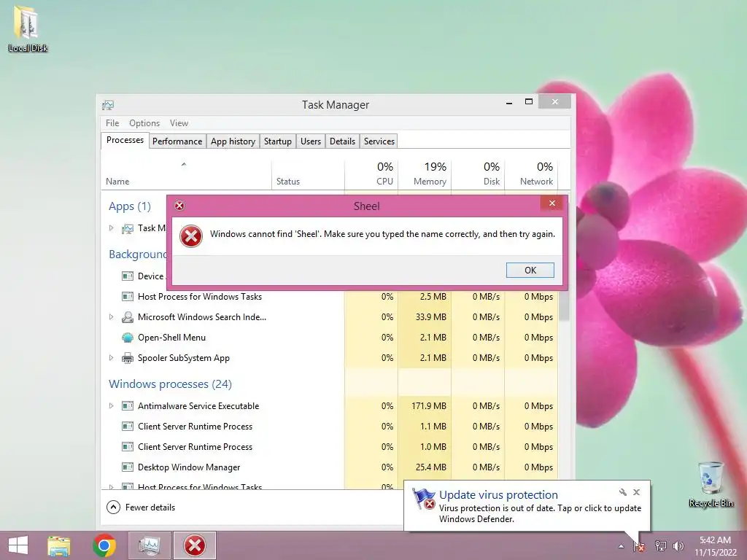Dismiss the Update virus protection notification
The width and height of the screenshot is (747, 560).
pos(636,492)
